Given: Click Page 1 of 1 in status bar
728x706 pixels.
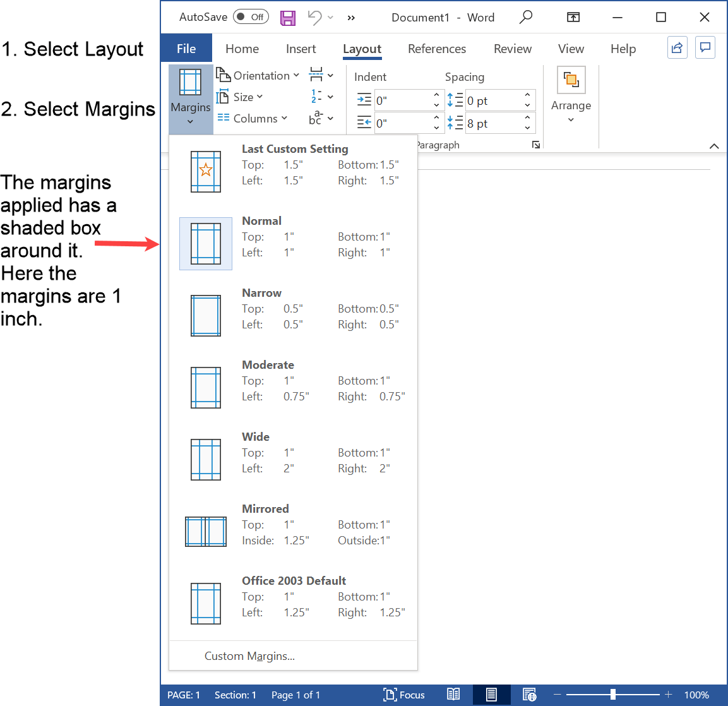Looking at the screenshot, I should (x=295, y=695).
